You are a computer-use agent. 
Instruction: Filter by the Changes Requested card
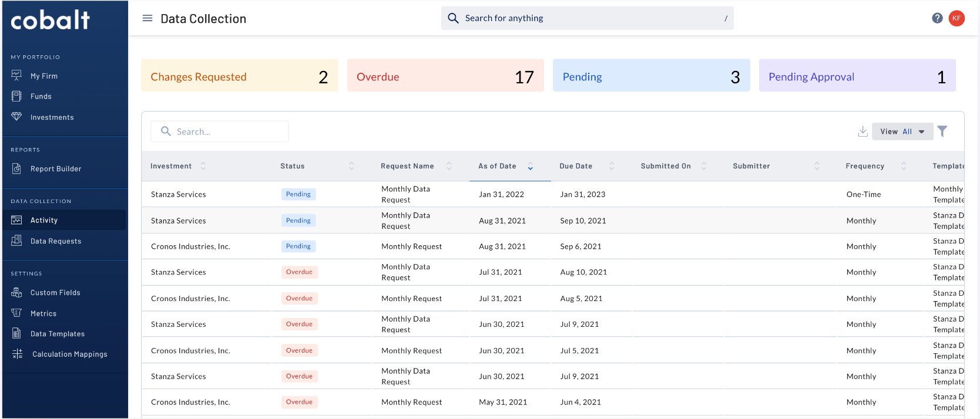click(x=240, y=75)
